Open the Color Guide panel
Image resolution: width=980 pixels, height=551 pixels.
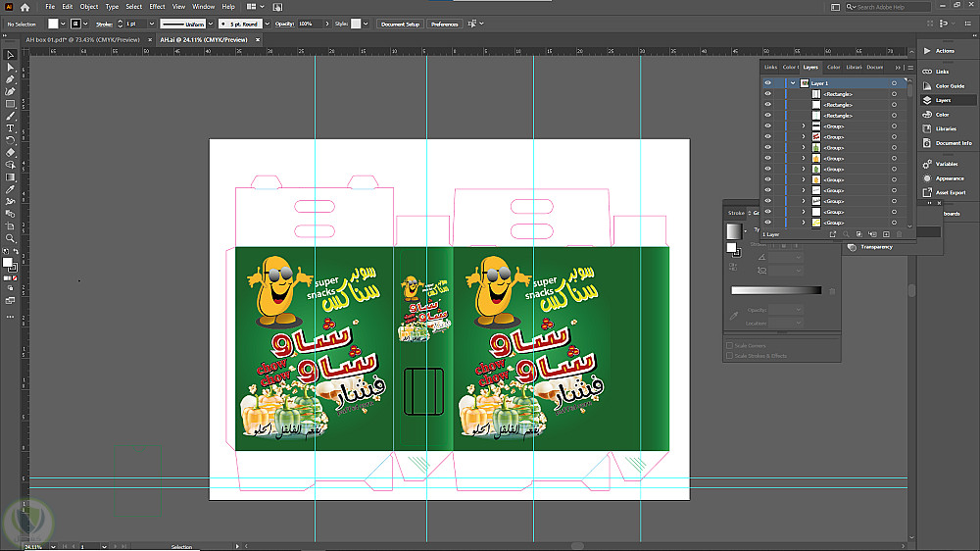tap(950, 86)
